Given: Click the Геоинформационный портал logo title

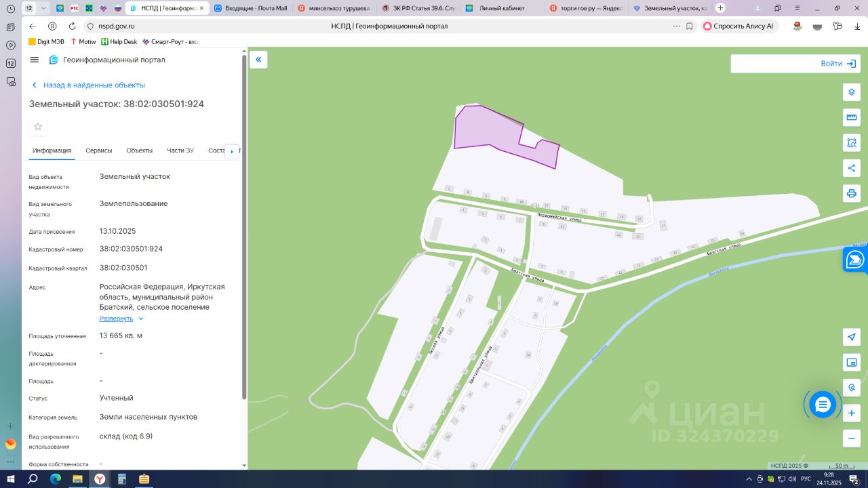Looking at the screenshot, I should tap(107, 60).
